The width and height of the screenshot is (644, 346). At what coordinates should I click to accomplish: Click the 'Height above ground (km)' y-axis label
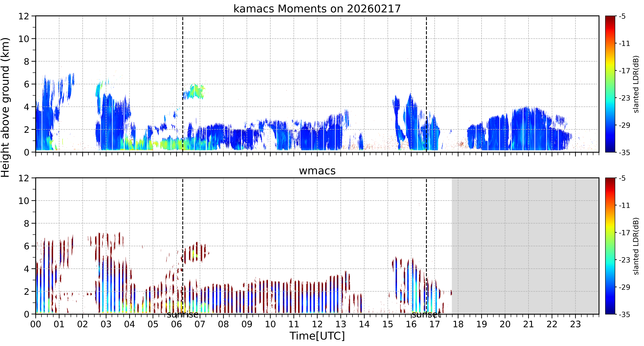point(5,107)
